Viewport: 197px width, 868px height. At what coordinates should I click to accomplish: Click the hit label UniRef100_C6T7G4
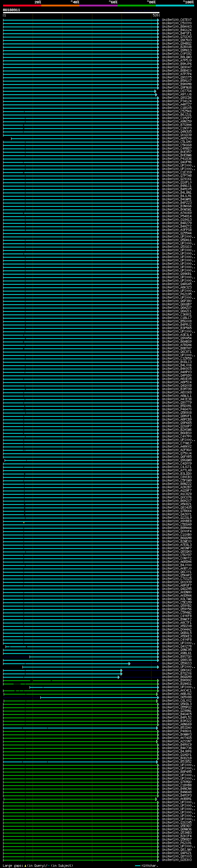pyautogui.click(x=176, y=91)
